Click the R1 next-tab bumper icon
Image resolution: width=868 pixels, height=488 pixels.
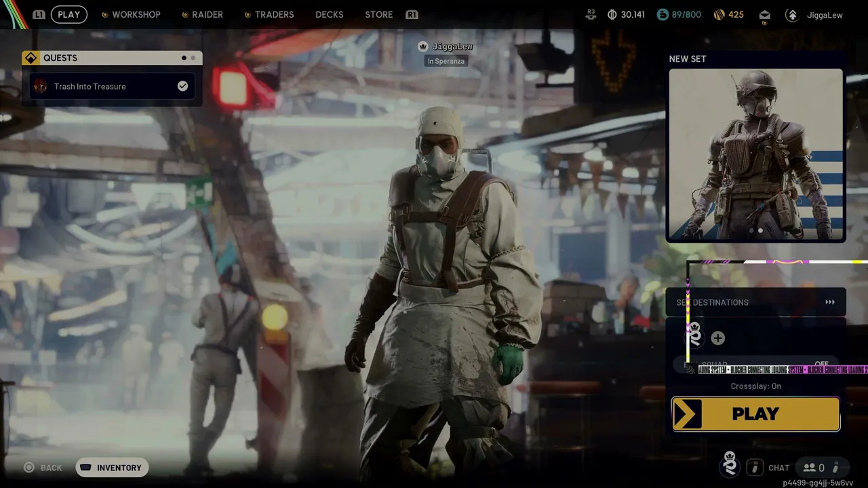click(x=412, y=14)
